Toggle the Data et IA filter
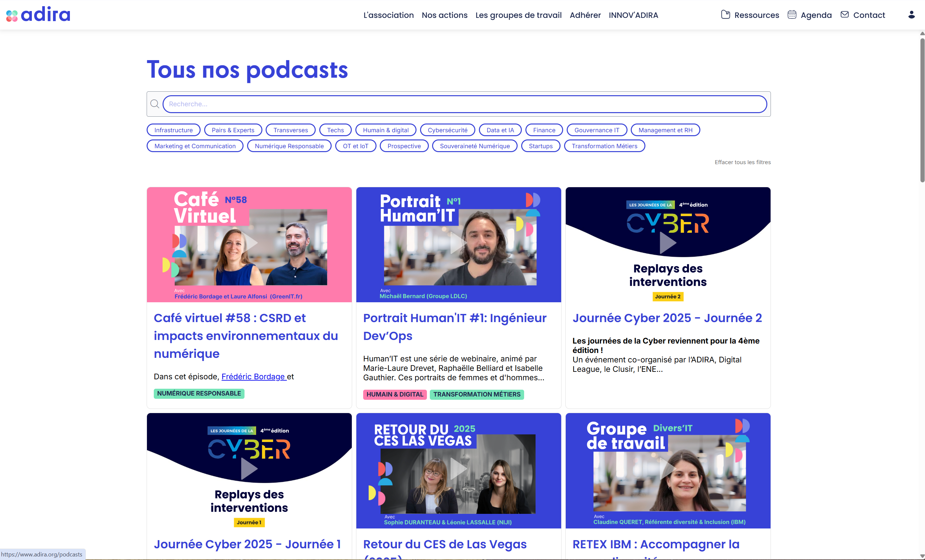Screen dimensions: 925x560 500,130
